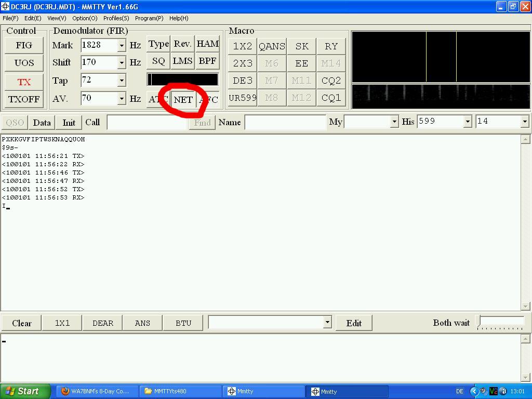Viewport: 532px width, 399px height.
Task: Click the receive window scroll up arrow
Action: 526,139
